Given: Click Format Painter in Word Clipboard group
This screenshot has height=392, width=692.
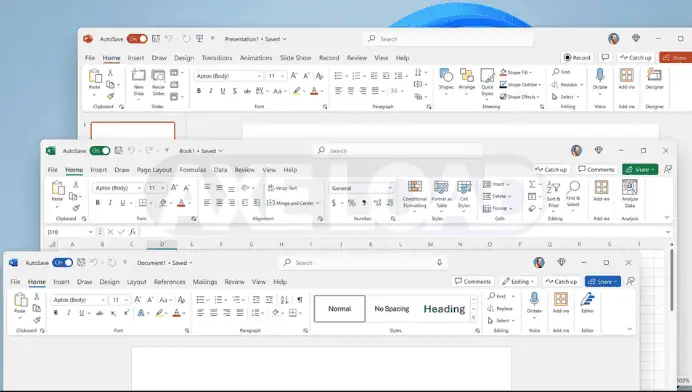Looking at the screenshot, I should coord(37,320).
